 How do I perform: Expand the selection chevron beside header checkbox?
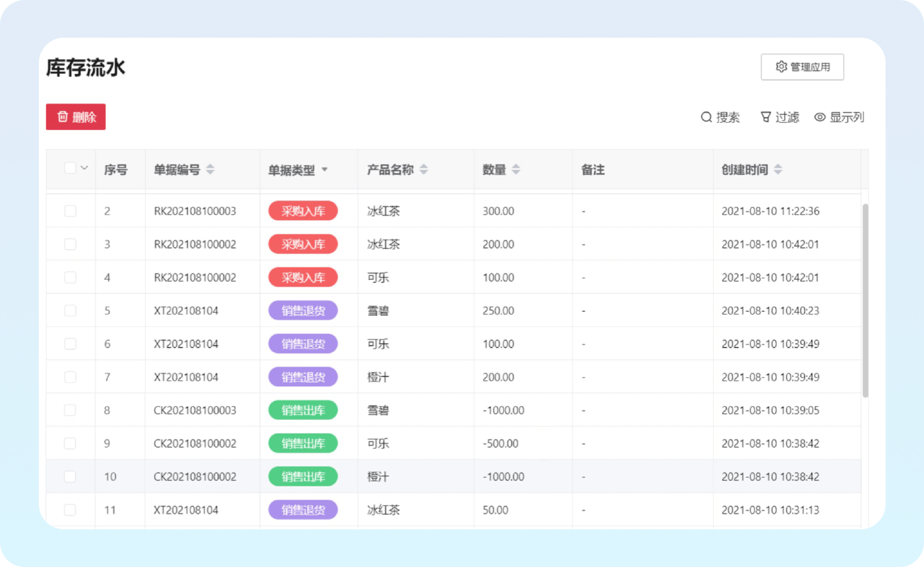[x=84, y=168]
